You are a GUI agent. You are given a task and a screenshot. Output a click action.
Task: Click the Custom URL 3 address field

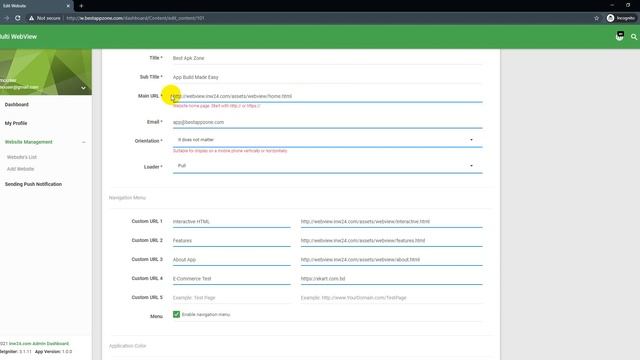pos(391,260)
